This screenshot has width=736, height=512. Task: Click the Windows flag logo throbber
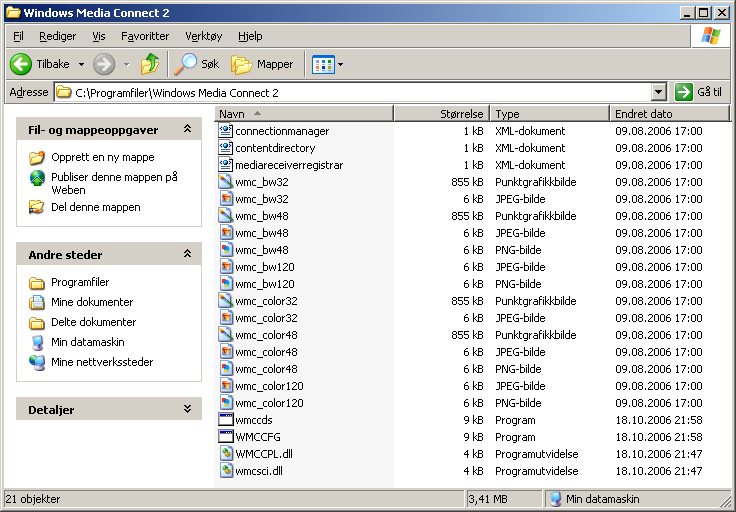[710, 36]
